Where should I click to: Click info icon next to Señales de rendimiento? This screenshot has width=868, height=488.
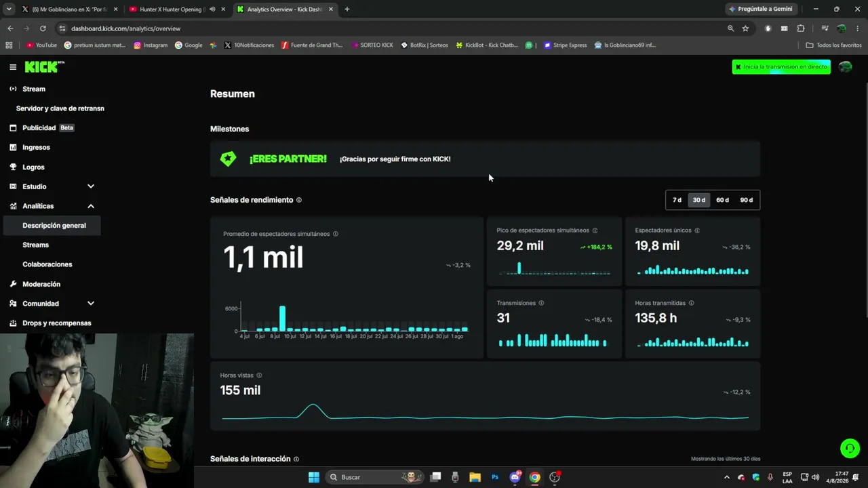click(x=299, y=200)
